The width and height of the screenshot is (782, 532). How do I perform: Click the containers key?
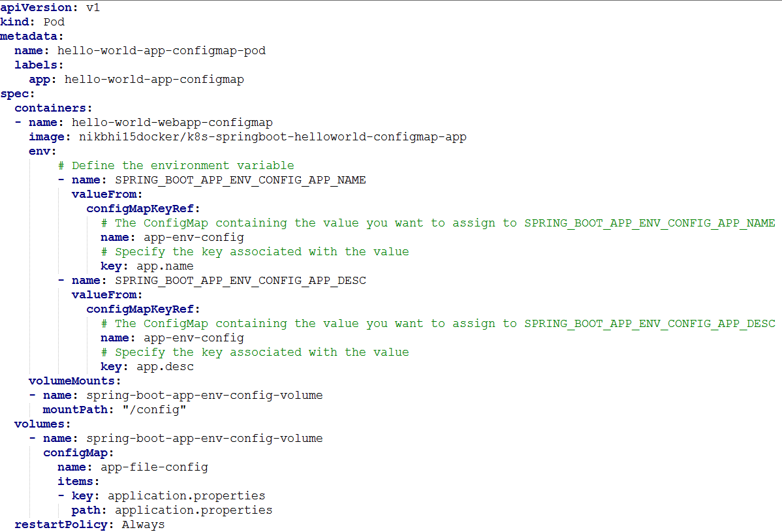coord(50,108)
